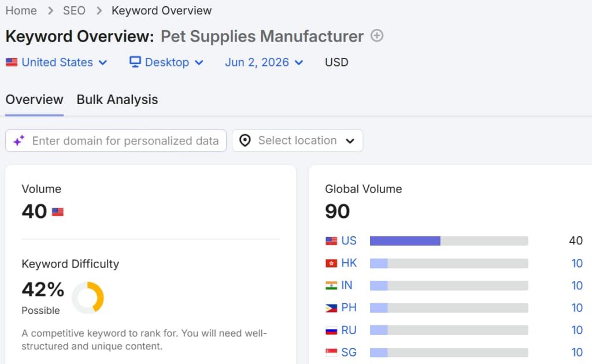Screen dimensions: 592x364
Task: Click the Global Volume heading
Action: pos(364,189)
